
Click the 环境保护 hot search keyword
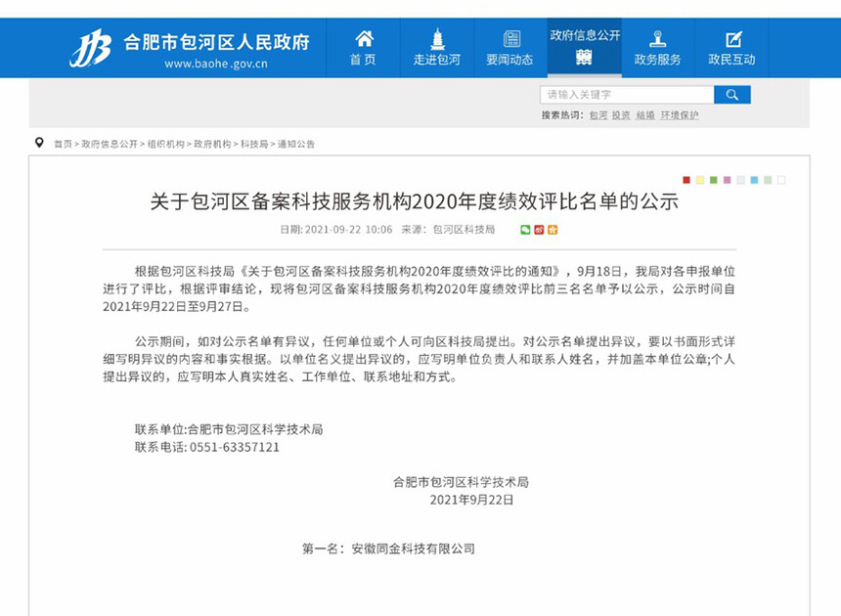677,115
